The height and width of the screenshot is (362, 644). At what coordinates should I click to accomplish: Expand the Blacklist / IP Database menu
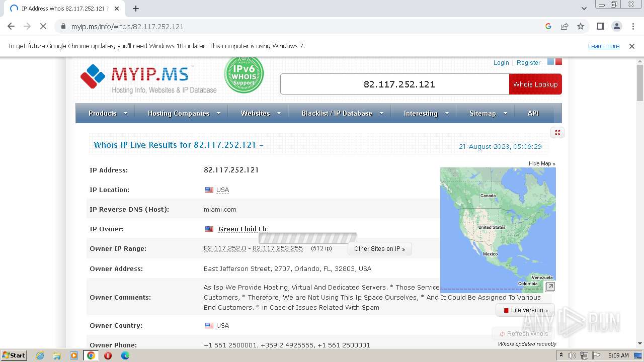(x=342, y=114)
